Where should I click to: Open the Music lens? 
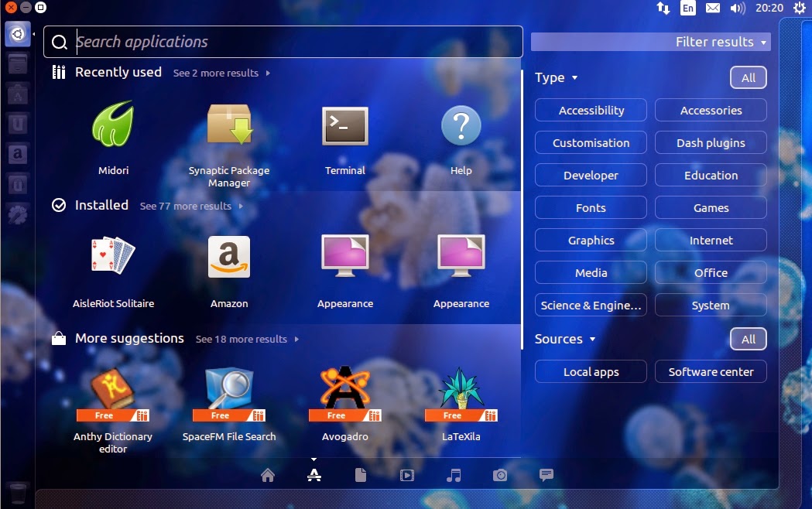454,475
